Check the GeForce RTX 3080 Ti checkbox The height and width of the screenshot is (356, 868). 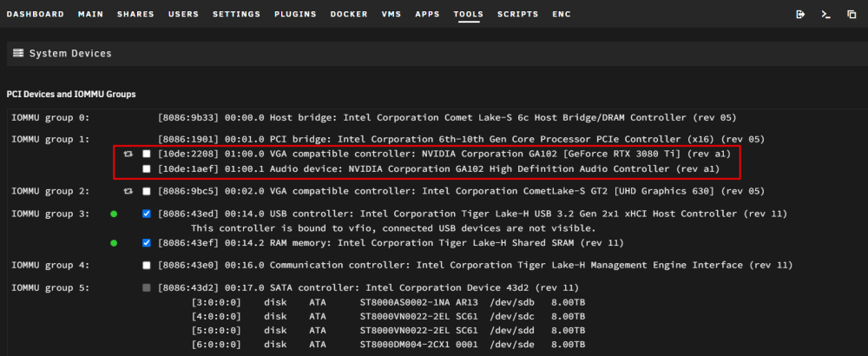(x=146, y=154)
